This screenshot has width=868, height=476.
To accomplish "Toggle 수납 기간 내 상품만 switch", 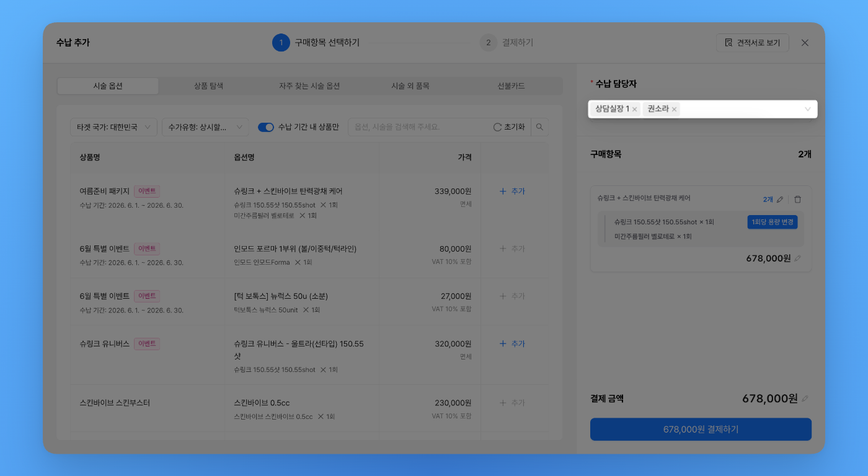I will click(x=266, y=127).
